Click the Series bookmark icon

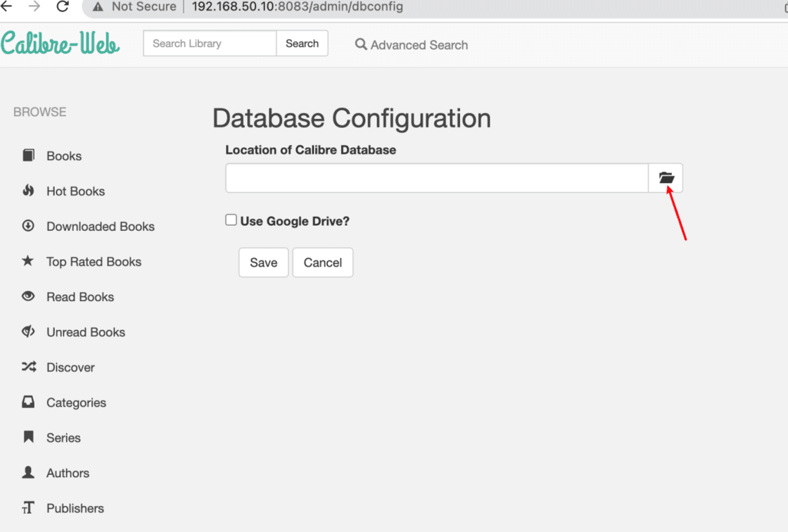click(x=28, y=437)
